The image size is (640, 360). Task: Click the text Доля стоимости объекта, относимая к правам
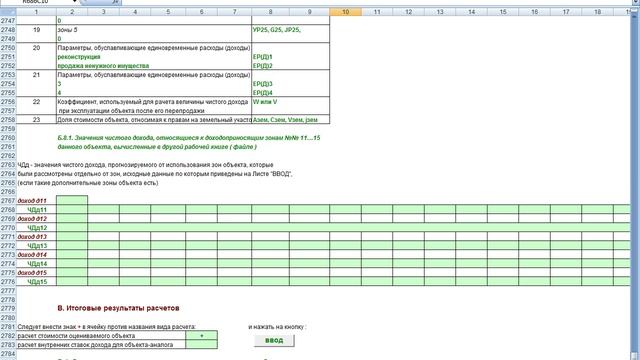tap(154, 120)
